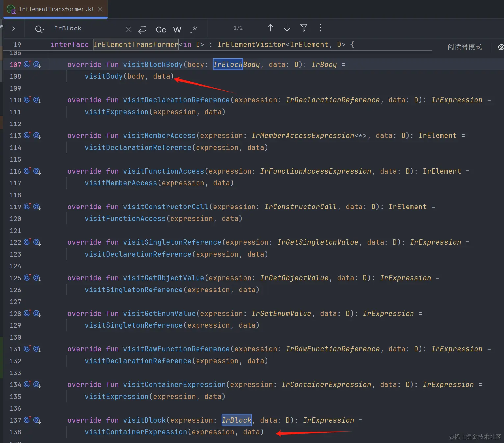Click 阅读器模式 reader mode button
This screenshot has height=443, width=504.
[464, 47]
